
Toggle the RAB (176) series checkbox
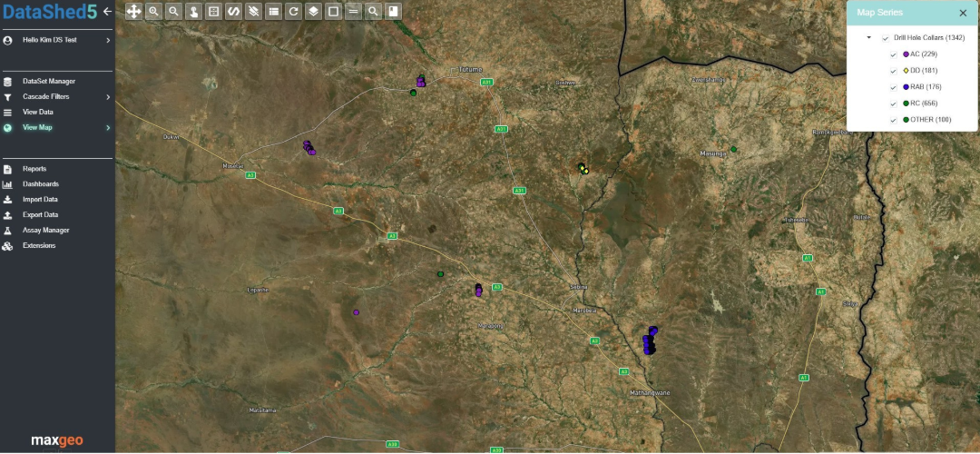pyautogui.click(x=894, y=87)
